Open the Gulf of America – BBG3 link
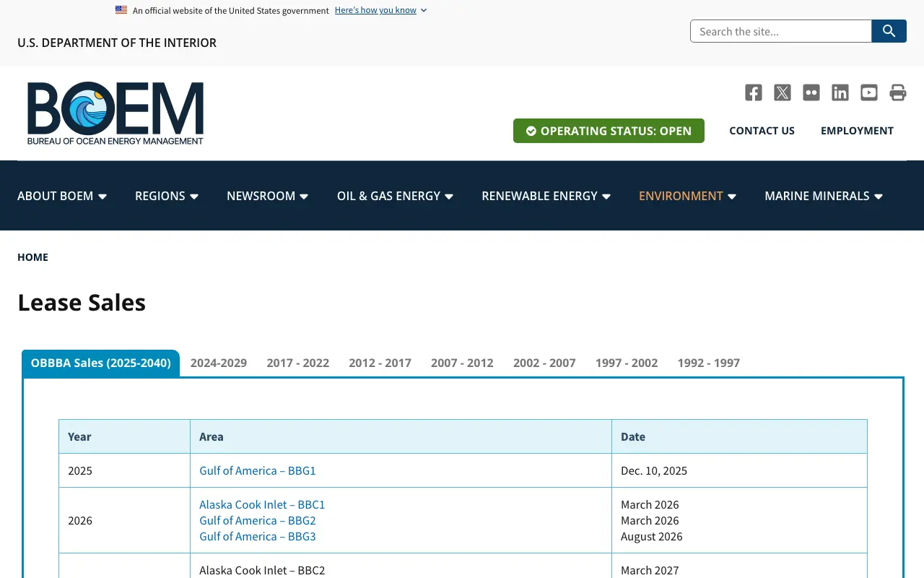Viewport: 924px width, 578px height. tap(258, 536)
